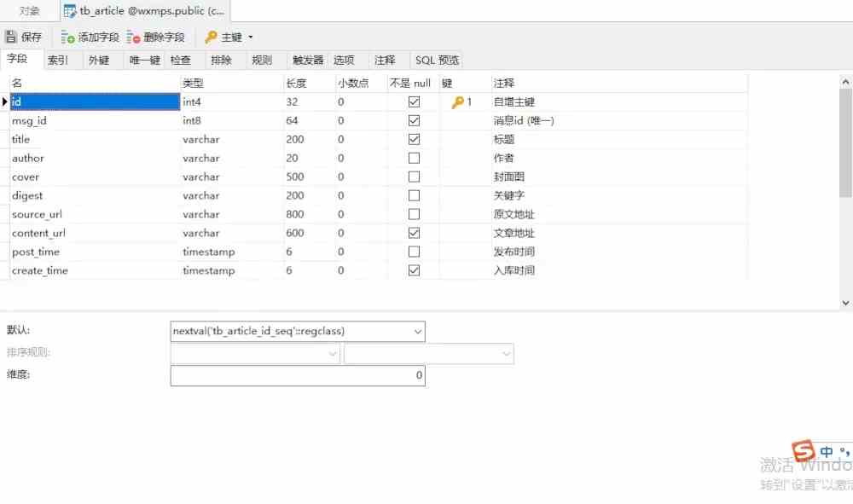Enable not-null checkbox for digest

point(414,195)
